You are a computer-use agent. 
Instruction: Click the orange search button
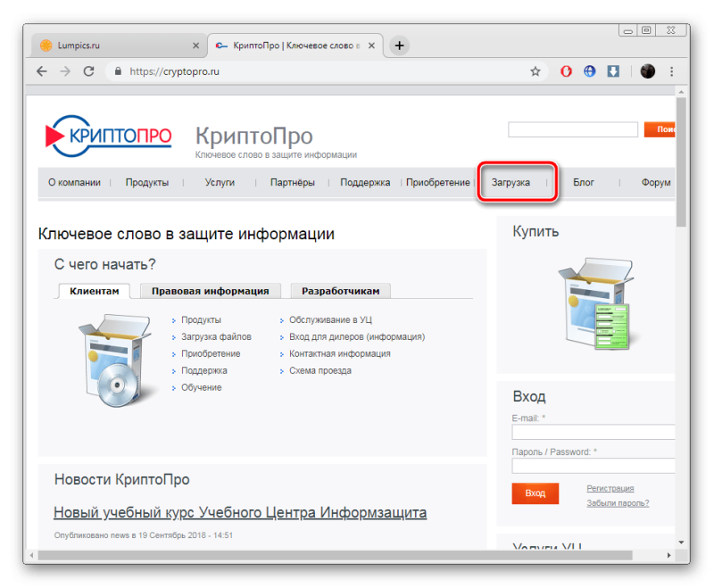660,129
